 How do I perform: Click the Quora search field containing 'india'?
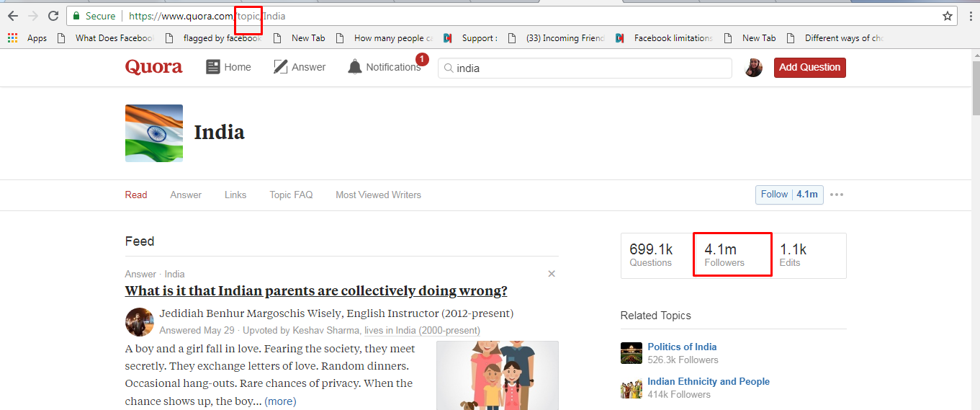coord(585,68)
